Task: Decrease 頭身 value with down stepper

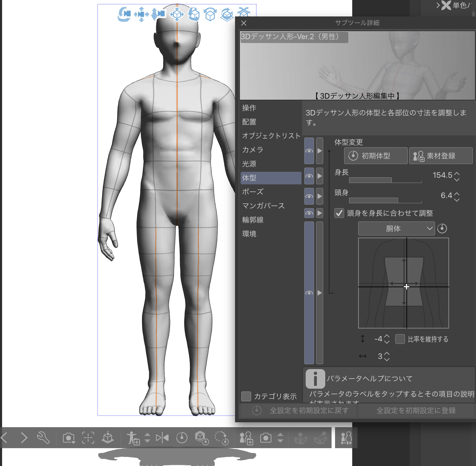Action: [x=457, y=200]
